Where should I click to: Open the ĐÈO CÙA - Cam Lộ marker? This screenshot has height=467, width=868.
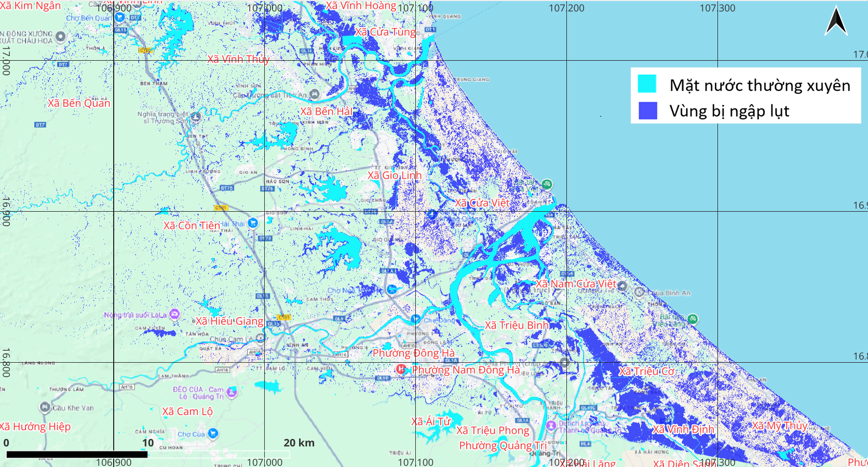click(x=232, y=392)
